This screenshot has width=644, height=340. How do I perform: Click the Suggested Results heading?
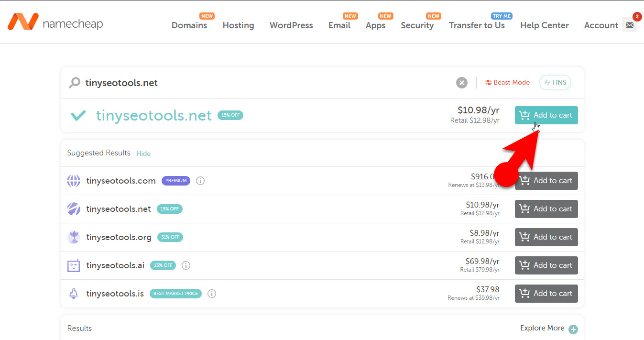coord(98,153)
